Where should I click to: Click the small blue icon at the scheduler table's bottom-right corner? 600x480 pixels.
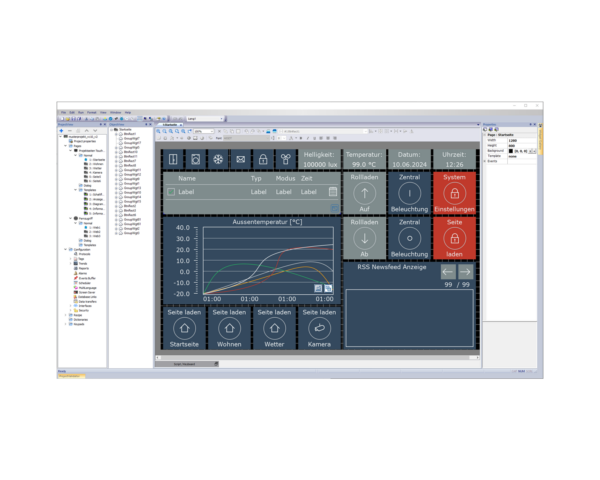tap(334, 208)
